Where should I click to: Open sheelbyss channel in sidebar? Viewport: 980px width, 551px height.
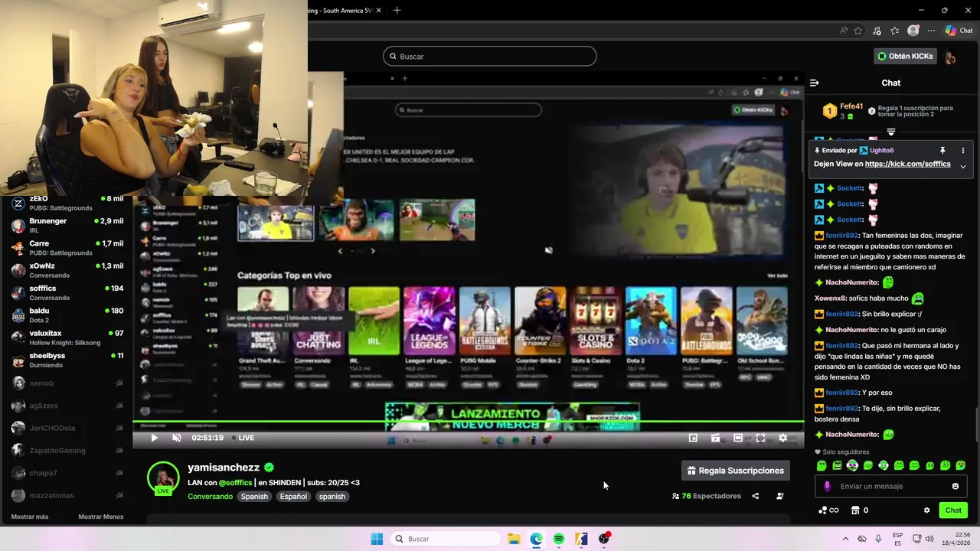pos(67,360)
